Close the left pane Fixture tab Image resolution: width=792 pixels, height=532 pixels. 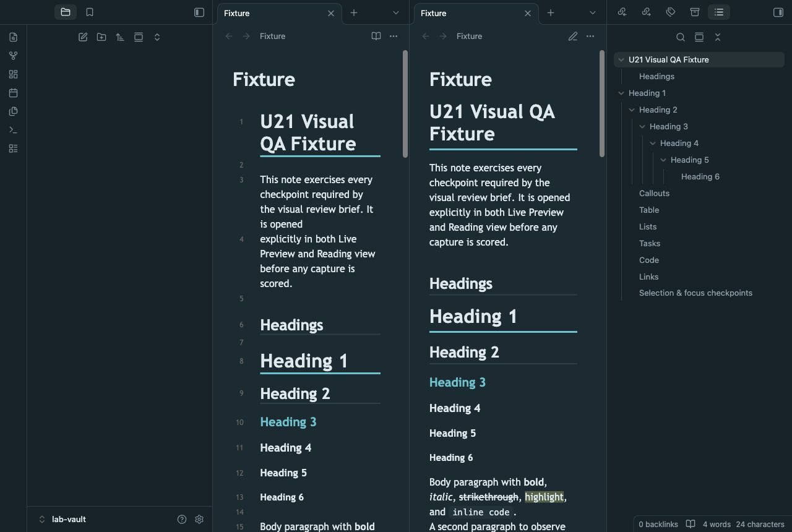(x=331, y=13)
